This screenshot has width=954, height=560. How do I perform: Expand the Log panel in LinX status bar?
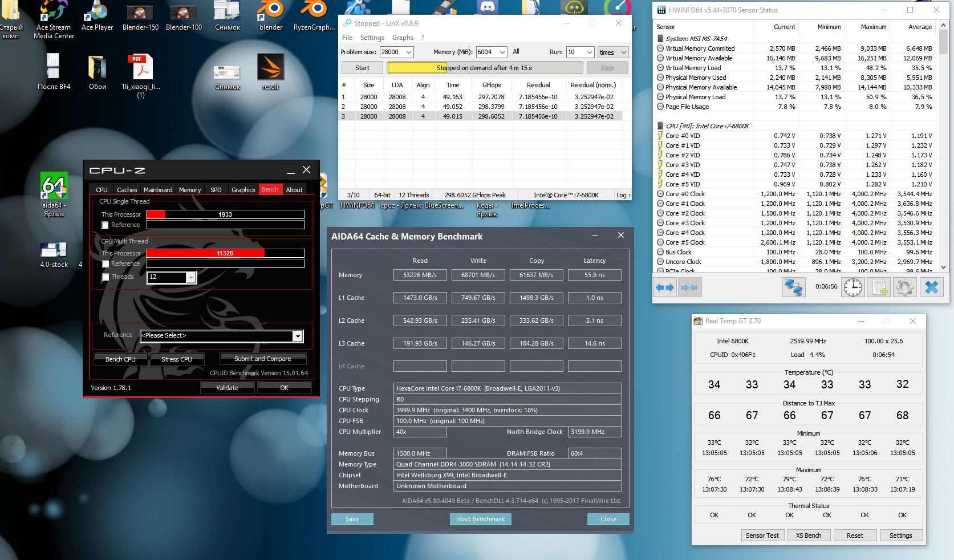[623, 195]
